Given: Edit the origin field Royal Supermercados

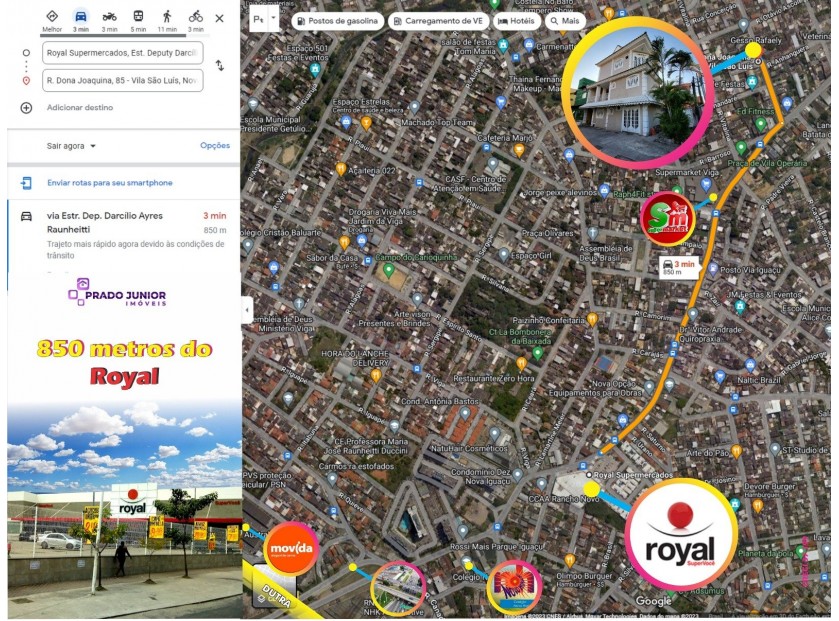Looking at the screenshot, I should 123,53.
